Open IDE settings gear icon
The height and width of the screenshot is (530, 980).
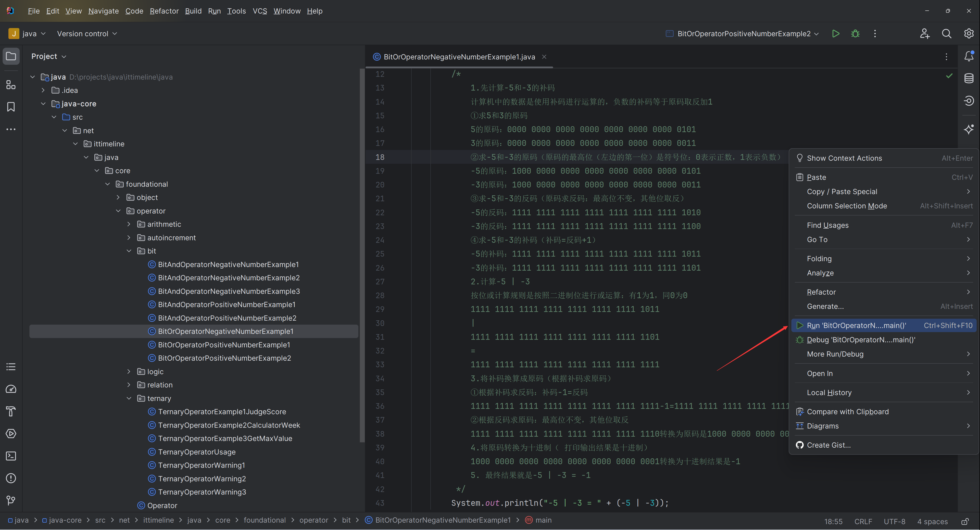click(969, 33)
